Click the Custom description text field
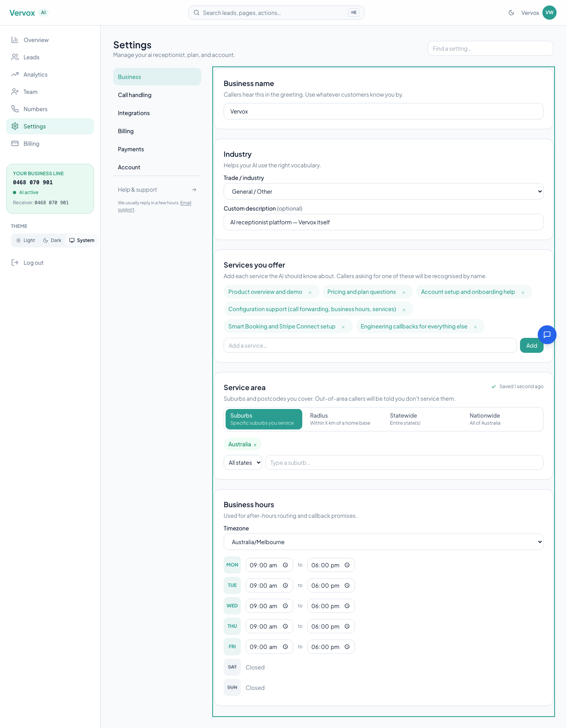 pyautogui.click(x=384, y=222)
